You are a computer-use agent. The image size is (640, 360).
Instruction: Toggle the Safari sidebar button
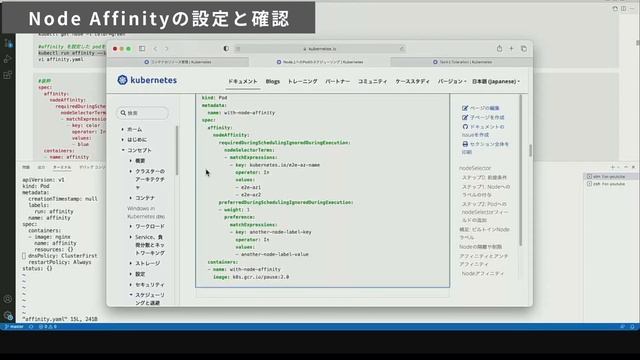coord(142,49)
